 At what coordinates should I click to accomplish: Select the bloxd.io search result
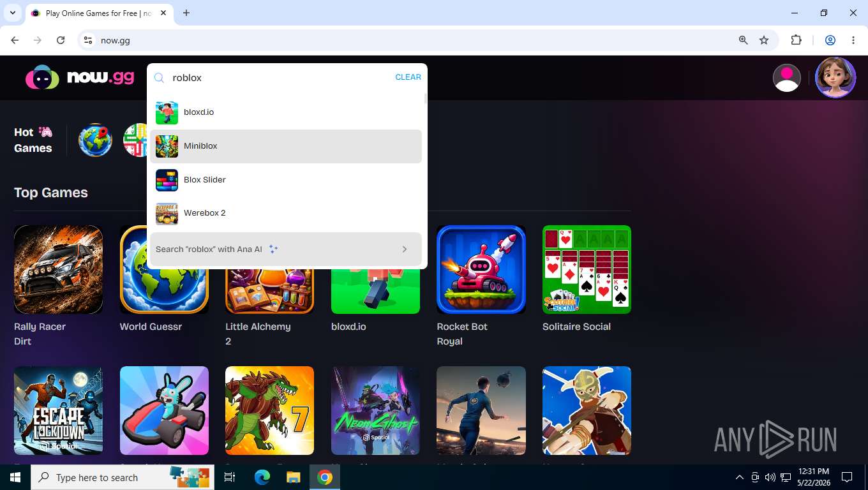tap(286, 112)
